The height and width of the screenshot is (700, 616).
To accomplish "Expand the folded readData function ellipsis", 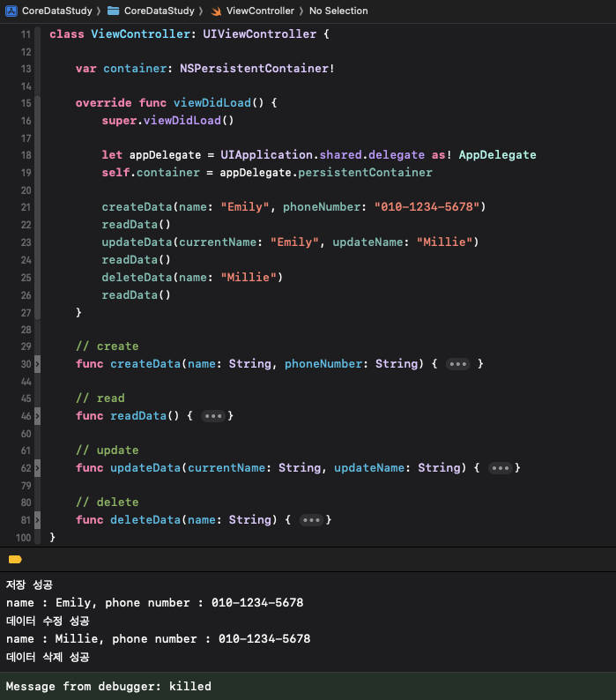I will 213,416.
